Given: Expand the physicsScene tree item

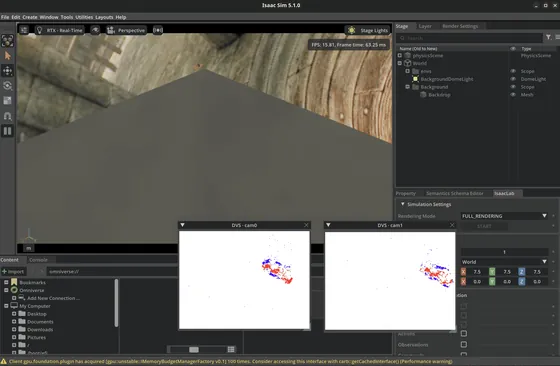Looking at the screenshot, I should [x=400, y=55].
